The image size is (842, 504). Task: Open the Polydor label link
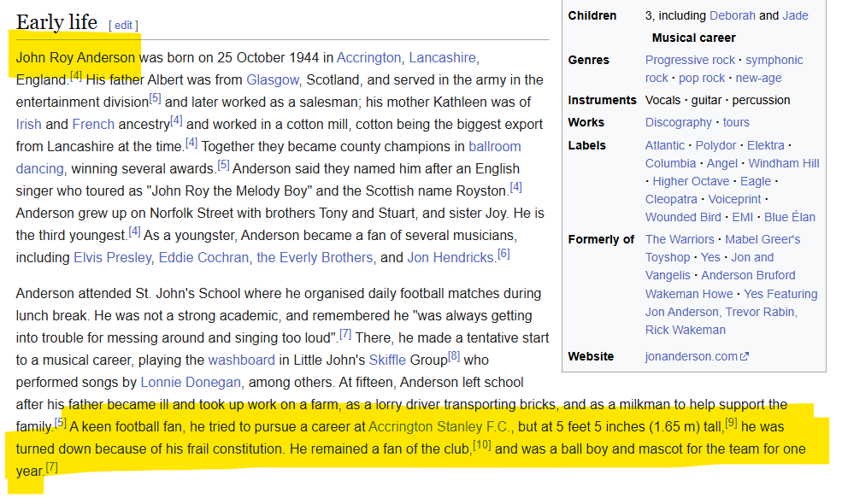[x=715, y=145]
